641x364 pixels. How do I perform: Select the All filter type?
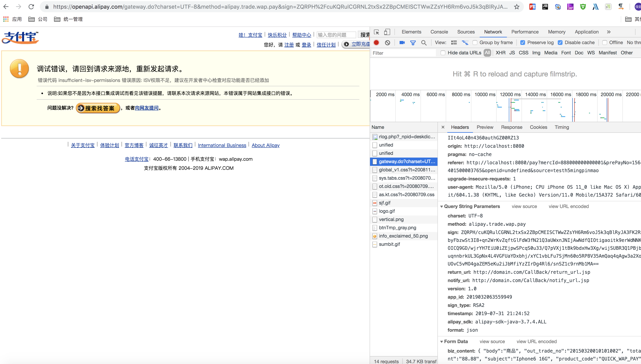coord(487,53)
